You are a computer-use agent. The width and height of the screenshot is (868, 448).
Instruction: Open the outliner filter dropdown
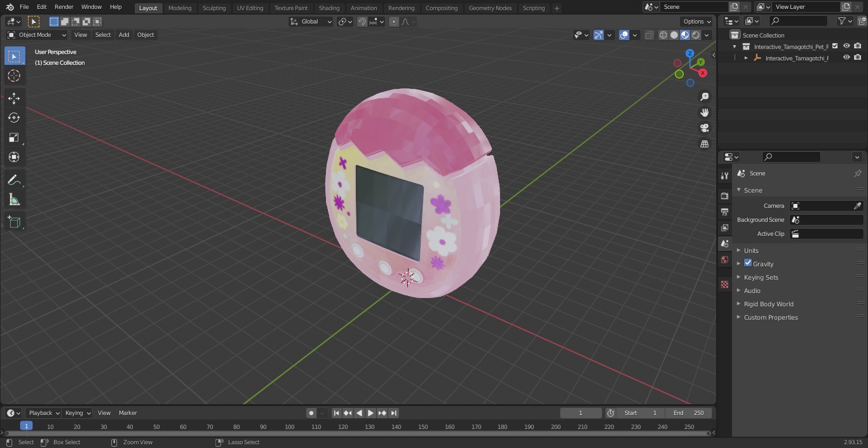coord(844,21)
